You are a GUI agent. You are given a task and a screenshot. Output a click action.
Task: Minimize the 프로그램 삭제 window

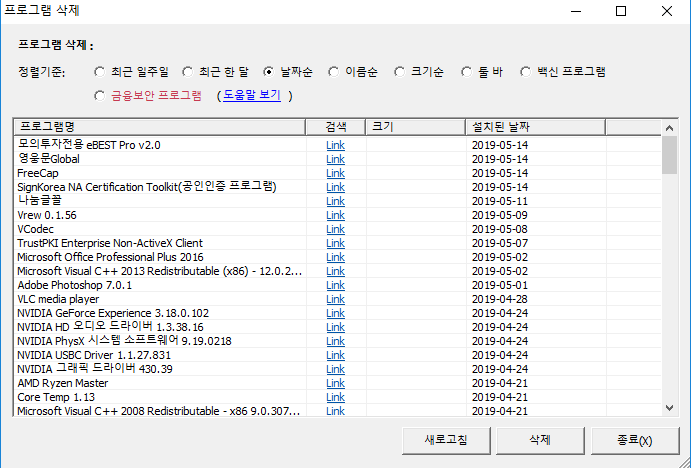point(576,11)
